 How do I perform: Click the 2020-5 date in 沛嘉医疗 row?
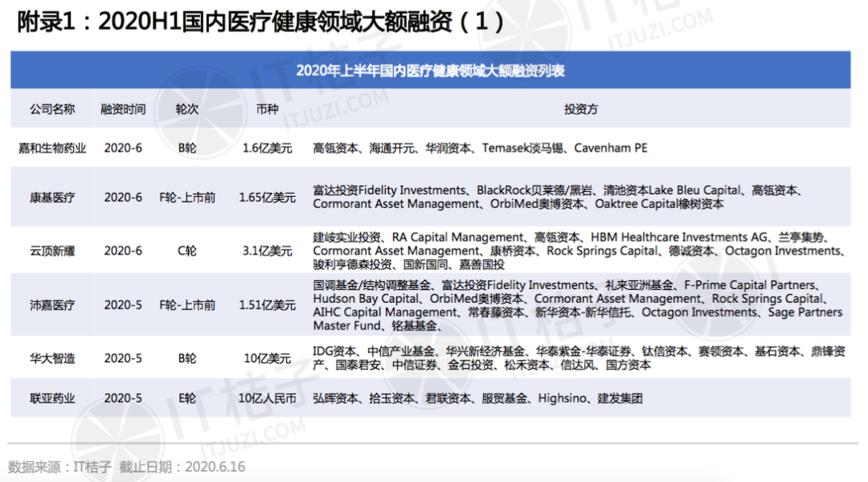[123, 305]
